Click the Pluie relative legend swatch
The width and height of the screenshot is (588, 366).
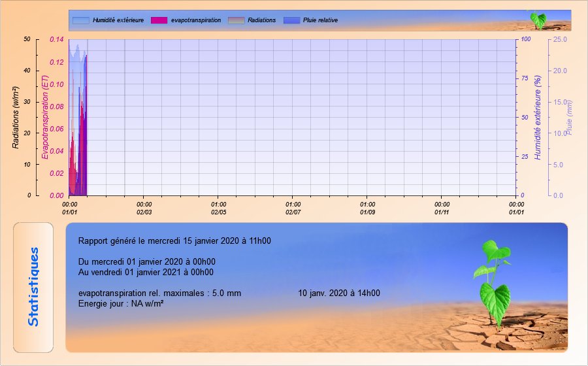[291, 20]
